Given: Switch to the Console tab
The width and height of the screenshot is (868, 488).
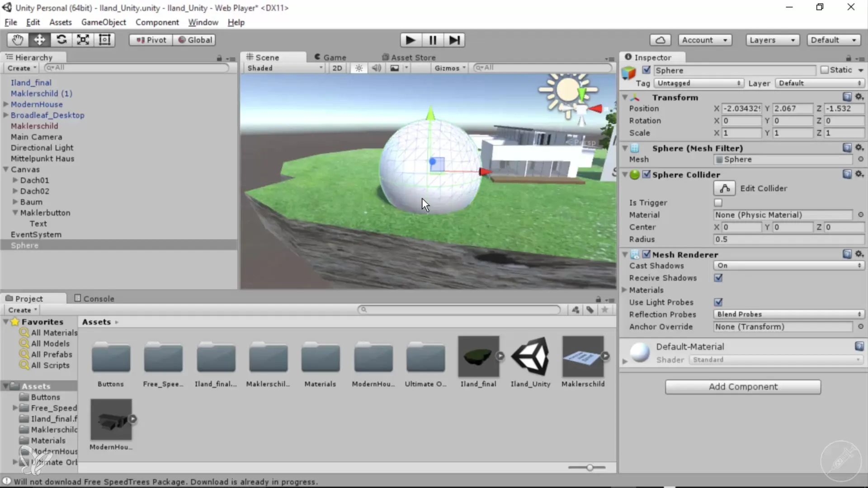Looking at the screenshot, I should coord(94,298).
